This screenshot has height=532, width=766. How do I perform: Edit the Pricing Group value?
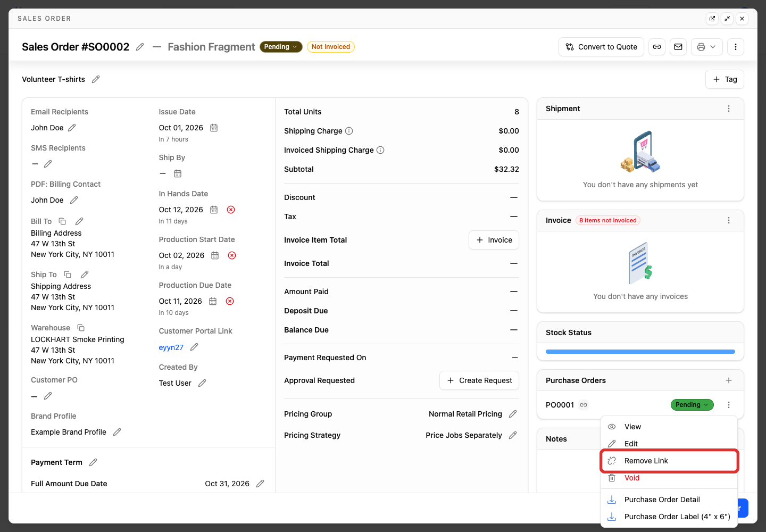point(513,414)
